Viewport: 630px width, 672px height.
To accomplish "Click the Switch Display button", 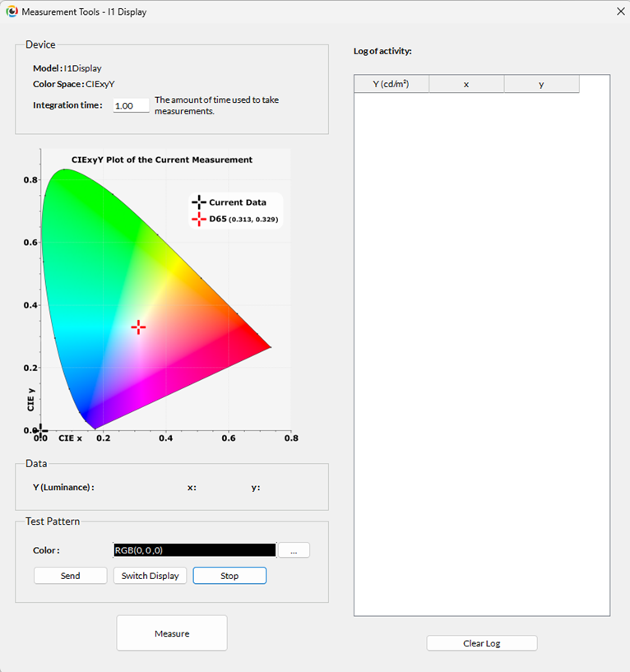I will point(150,576).
